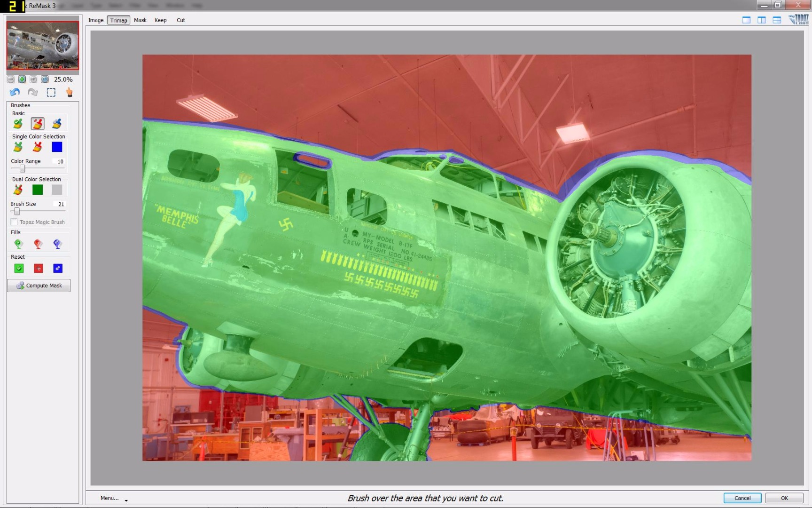
Task: Click the 25.0% zoom level text
Action: point(63,79)
